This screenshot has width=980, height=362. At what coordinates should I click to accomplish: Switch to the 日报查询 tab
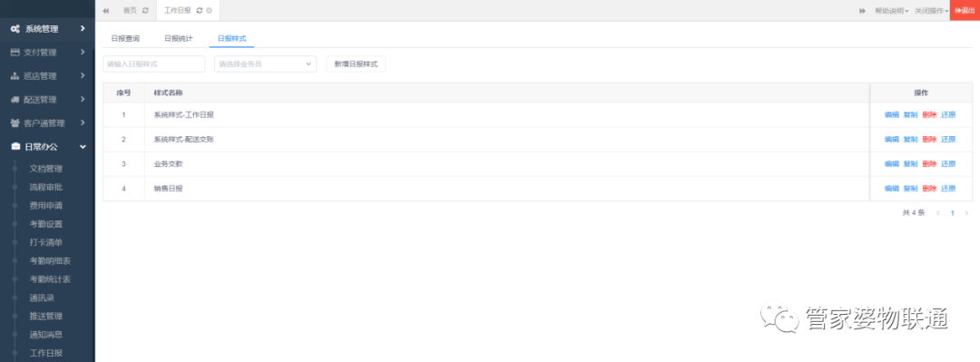tap(125, 38)
